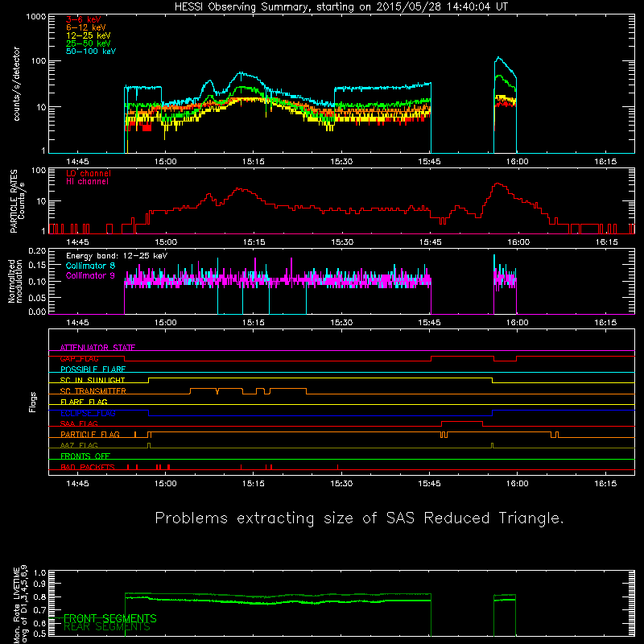The image size is (644, 644).
Task: Select the POSSIBLE_FLARE flag label
Action: coord(93,369)
